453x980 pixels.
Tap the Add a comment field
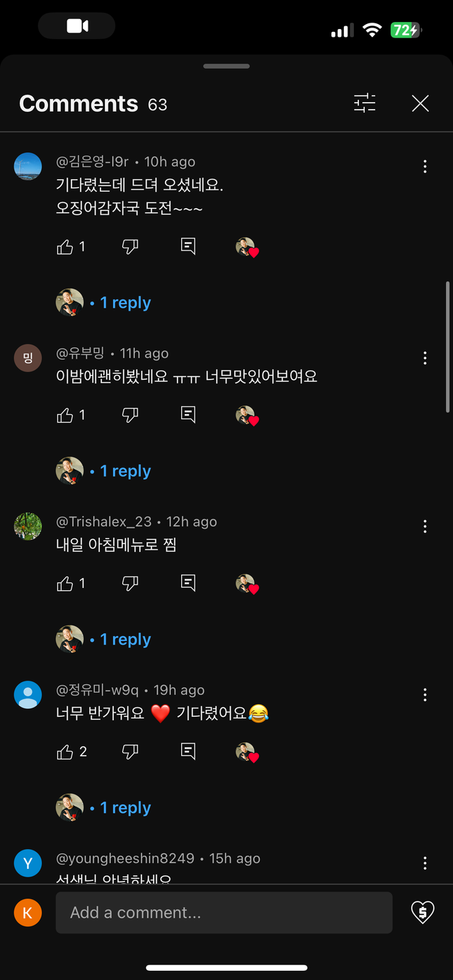click(x=224, y=913)
